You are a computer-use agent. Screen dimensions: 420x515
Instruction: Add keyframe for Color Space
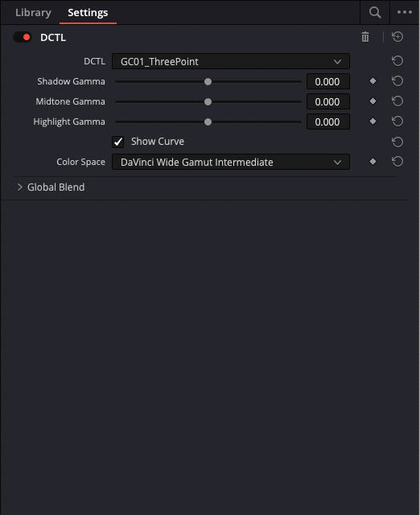(x=373, y=162)
